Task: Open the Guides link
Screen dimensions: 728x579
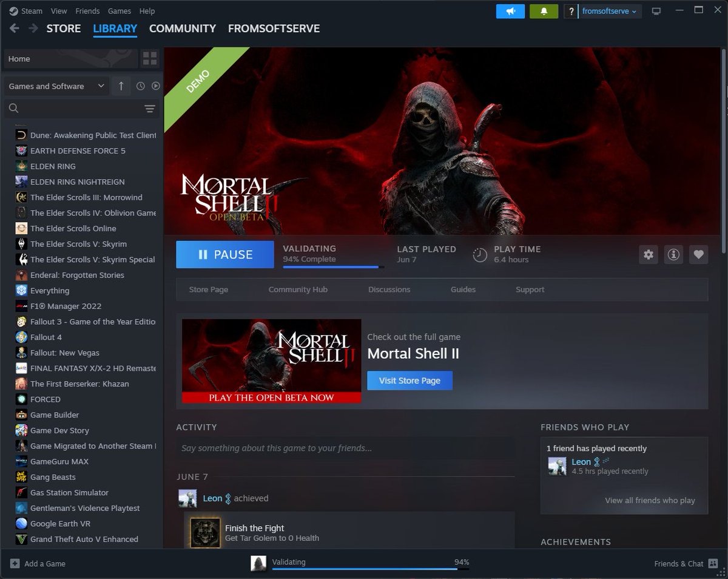Action: [x=463, y=289]
